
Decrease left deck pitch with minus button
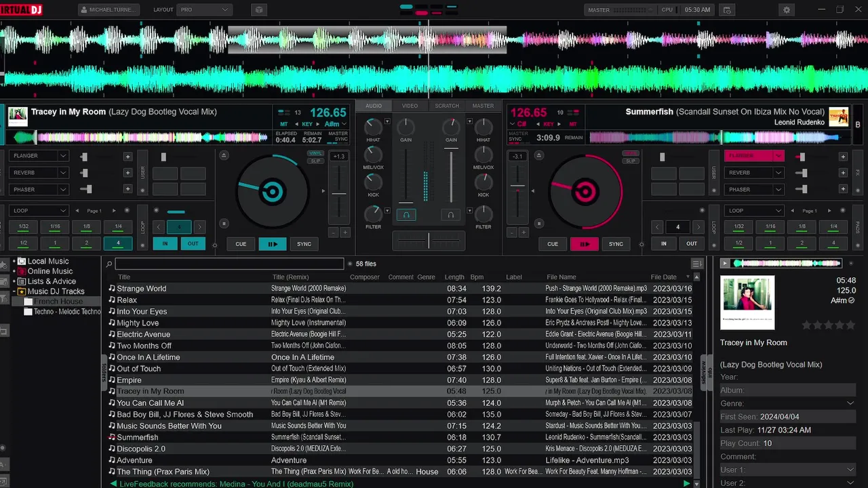(x=333, y=232)
